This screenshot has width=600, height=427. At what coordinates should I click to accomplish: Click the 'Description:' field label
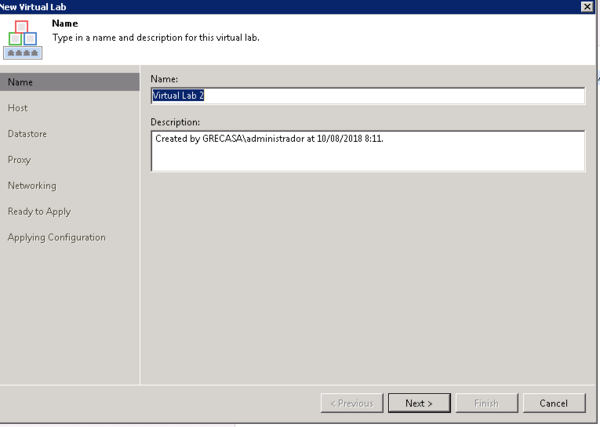(176, 122)
